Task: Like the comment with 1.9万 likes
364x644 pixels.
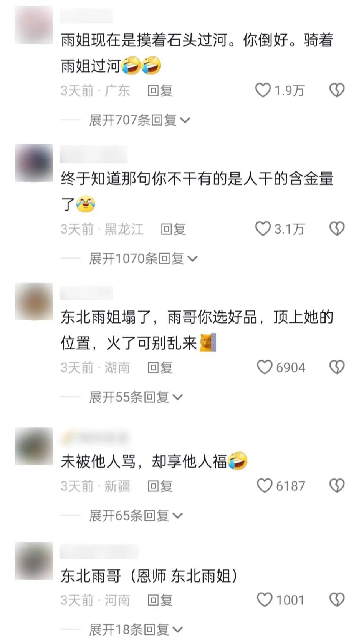Action: click(263, 90)
